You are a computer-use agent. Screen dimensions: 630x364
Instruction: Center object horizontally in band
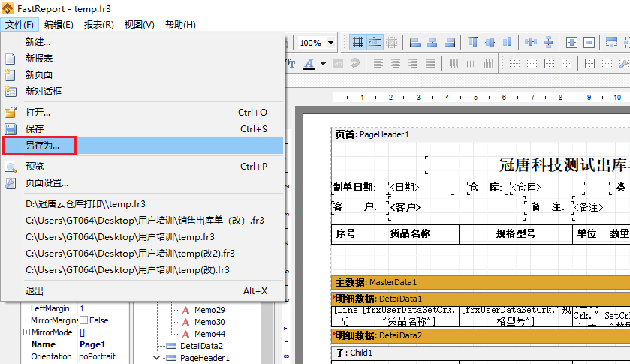coord(571,42)
